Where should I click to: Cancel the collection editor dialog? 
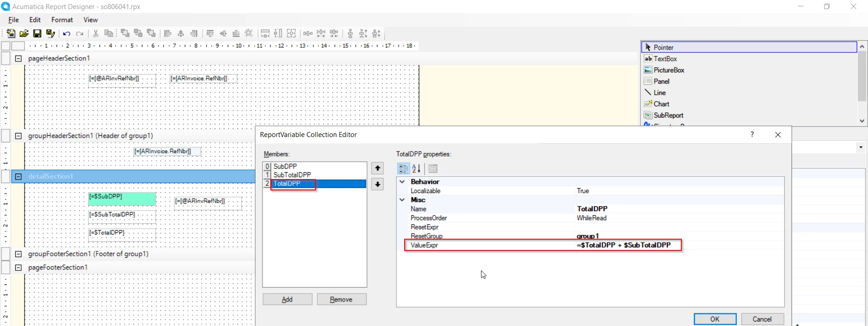pos(762,319)
